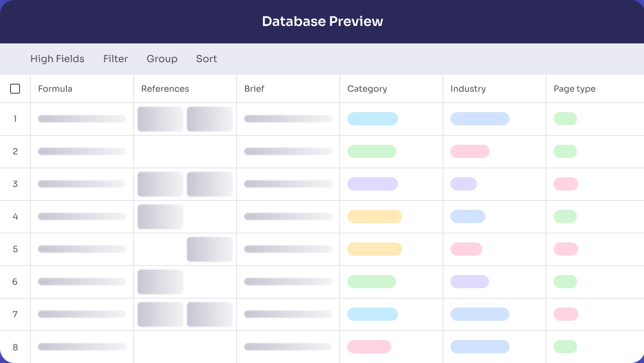The height and width of the screenshot is (363, 644).
Task: Select the Industry column header
Action: [x=468, y=89]
